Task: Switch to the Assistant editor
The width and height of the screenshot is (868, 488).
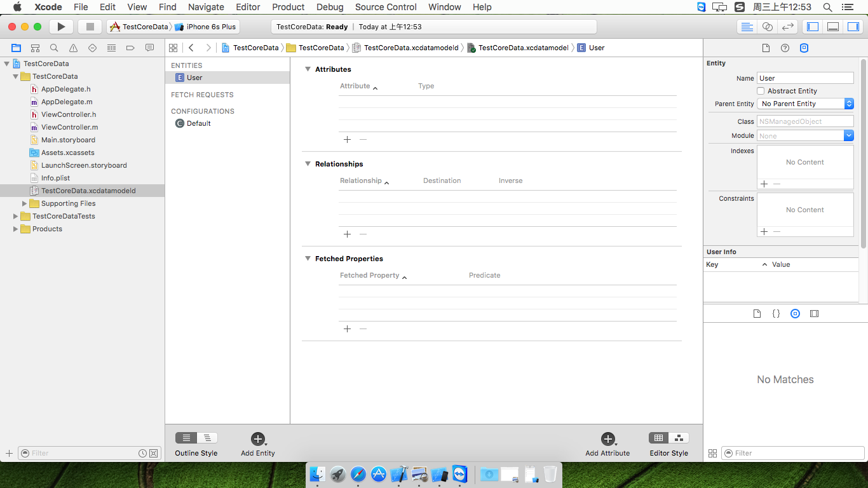Action: point(768,27)
